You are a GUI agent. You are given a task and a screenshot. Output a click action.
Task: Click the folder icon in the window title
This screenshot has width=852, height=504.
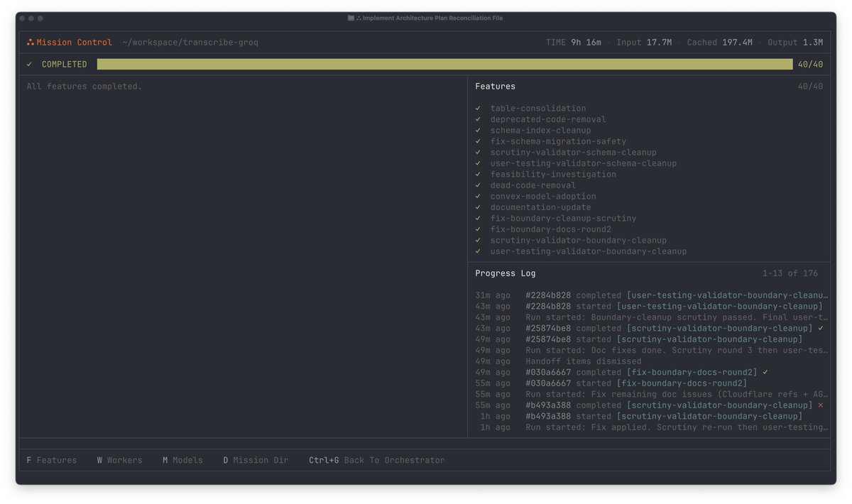(351, 18)
